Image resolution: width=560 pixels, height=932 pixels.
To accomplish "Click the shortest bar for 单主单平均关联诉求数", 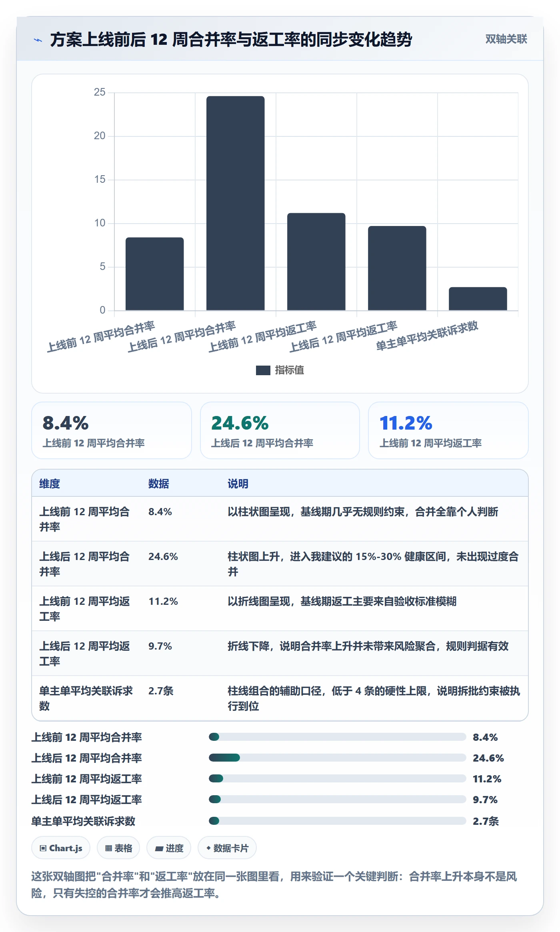I will coord(478,298).
